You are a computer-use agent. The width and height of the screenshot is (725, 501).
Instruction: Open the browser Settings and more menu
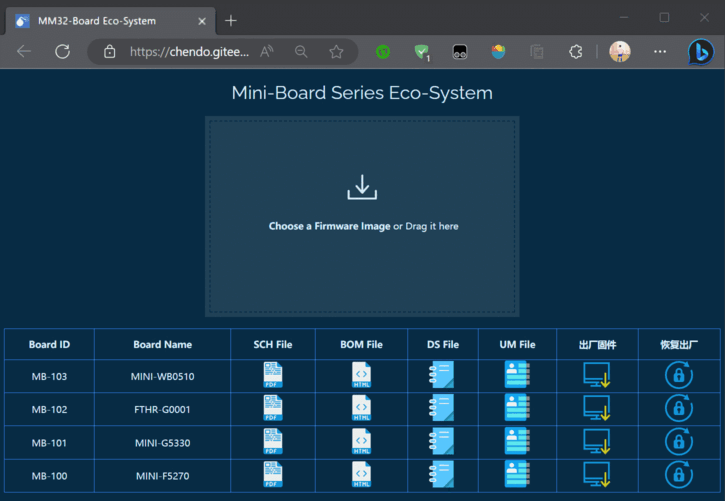click(x=660, y=52)
